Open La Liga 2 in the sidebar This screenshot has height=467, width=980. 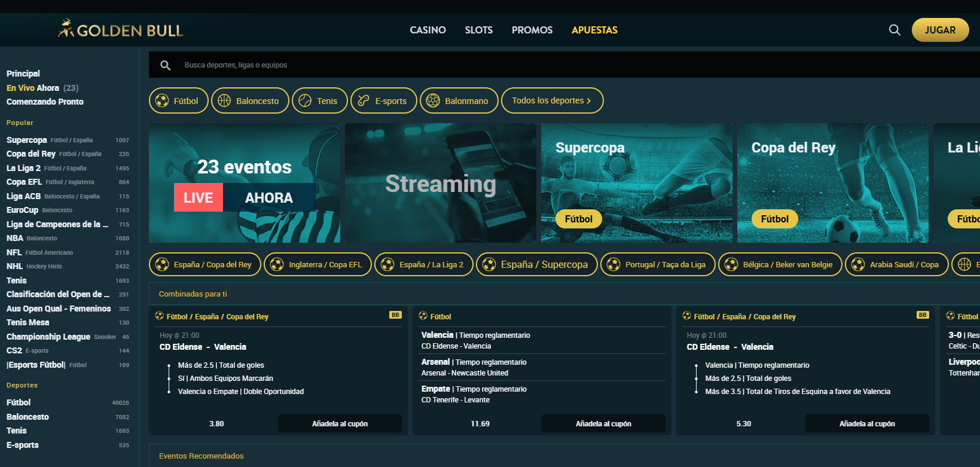[x=68, y=168]
